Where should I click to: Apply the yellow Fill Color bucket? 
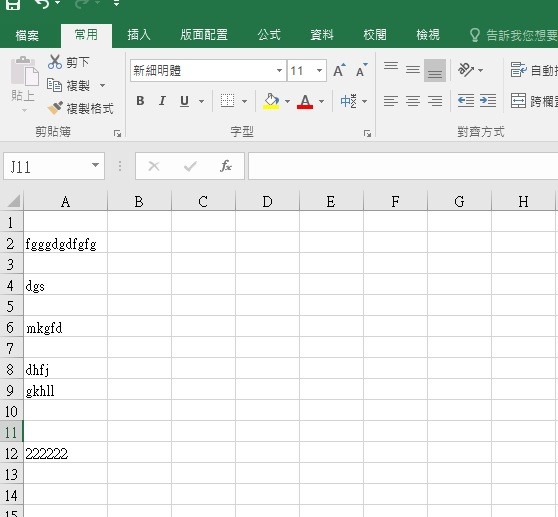pos(271,101)
